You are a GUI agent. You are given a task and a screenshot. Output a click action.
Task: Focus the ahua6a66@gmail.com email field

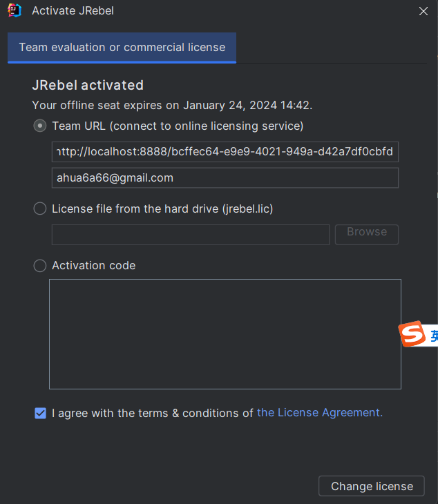coord(225,178)
